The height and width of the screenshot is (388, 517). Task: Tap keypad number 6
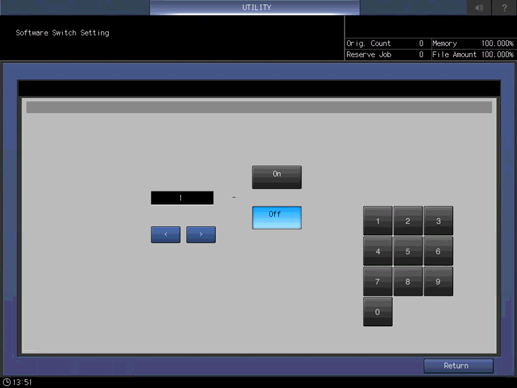point(438,251)
